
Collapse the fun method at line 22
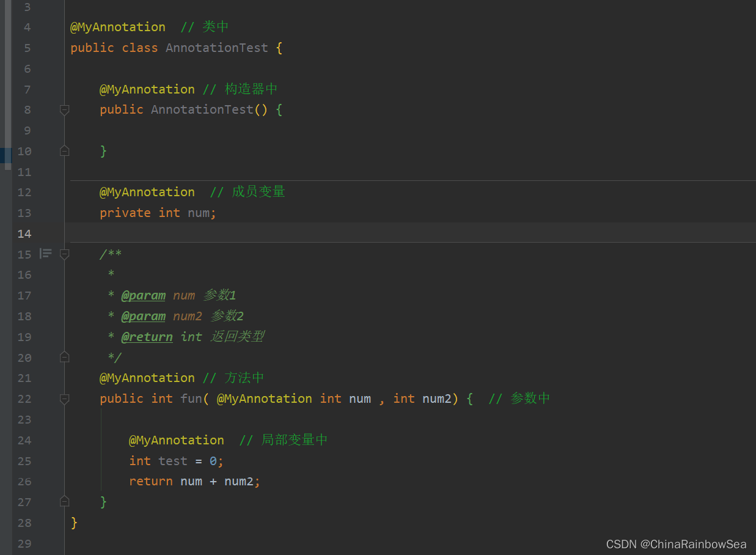[x=64, y=399]
